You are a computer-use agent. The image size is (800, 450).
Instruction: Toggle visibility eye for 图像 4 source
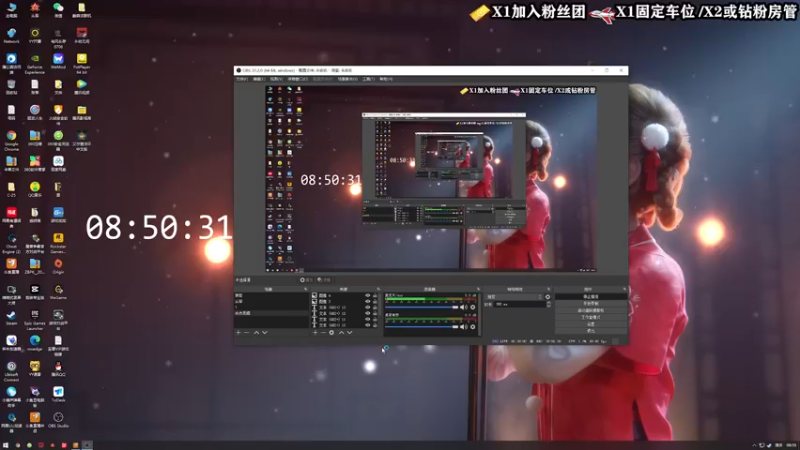point(367,295)
